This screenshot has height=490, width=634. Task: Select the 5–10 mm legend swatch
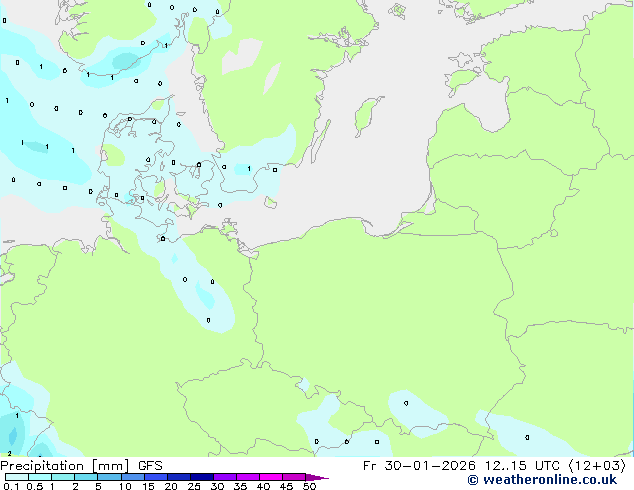(x=109, y=477)
